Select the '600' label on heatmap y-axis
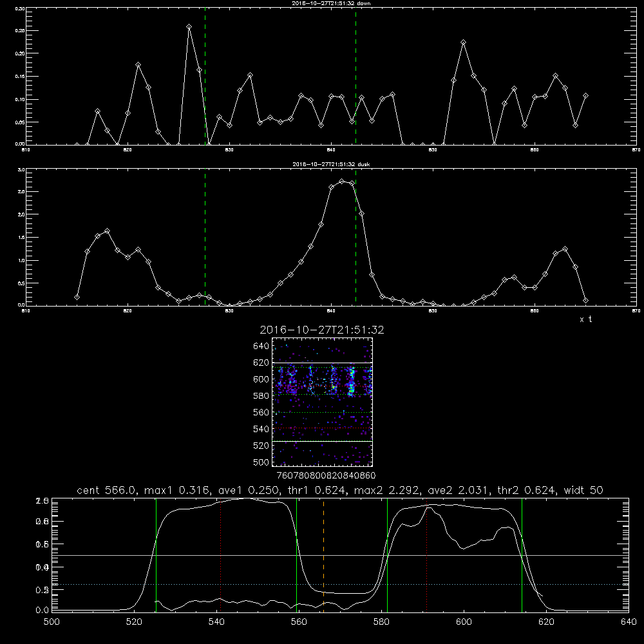 [261, 379]
